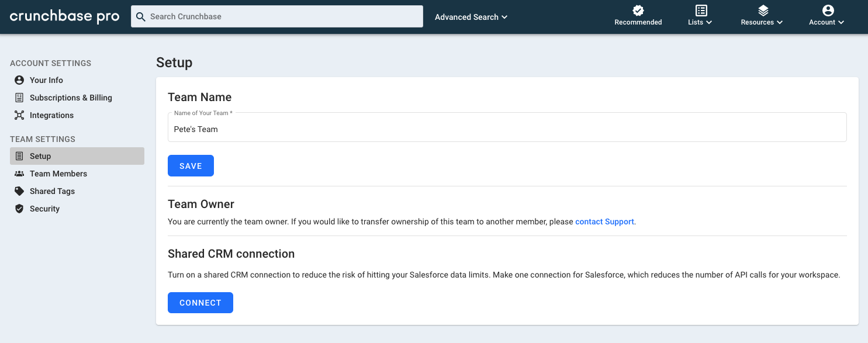The width and height of the screenshot is (868, 343).
Task: Click the Subscriptions & Billing receipt icon
Action: pos(19,98)
